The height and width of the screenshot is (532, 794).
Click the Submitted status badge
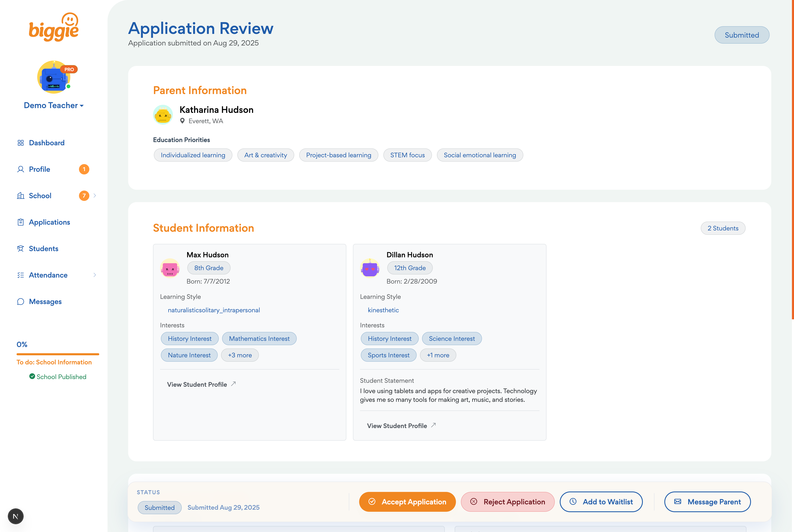pos(742,35)
